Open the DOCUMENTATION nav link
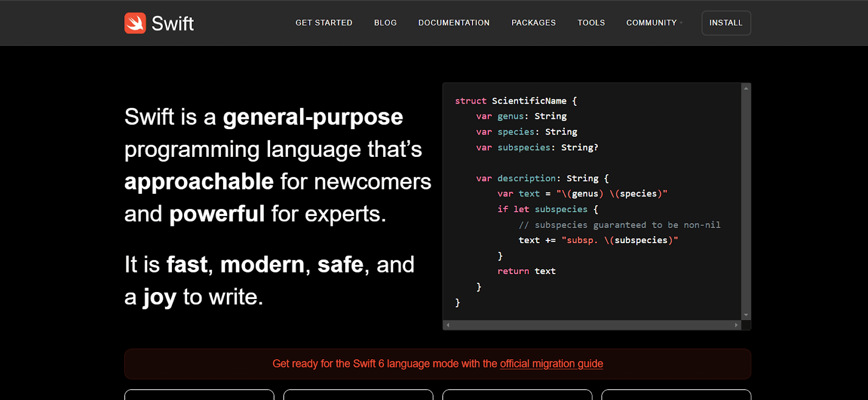The image size is (868, 400). pyautogui.click(x=454, y=23)
